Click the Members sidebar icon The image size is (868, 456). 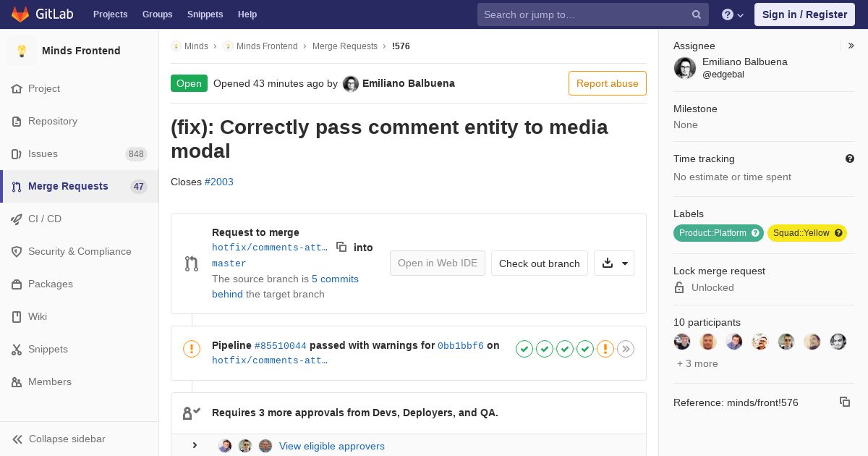point(17,382)
